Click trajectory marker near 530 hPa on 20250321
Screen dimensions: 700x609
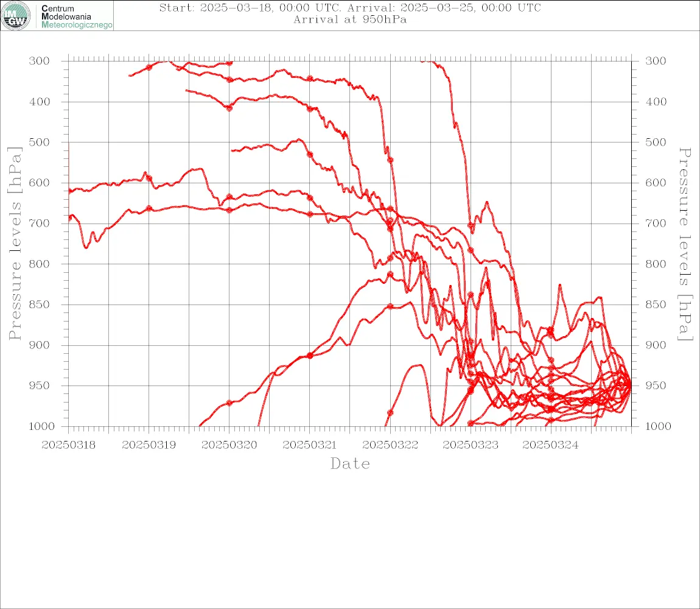(x=310, y=155)
